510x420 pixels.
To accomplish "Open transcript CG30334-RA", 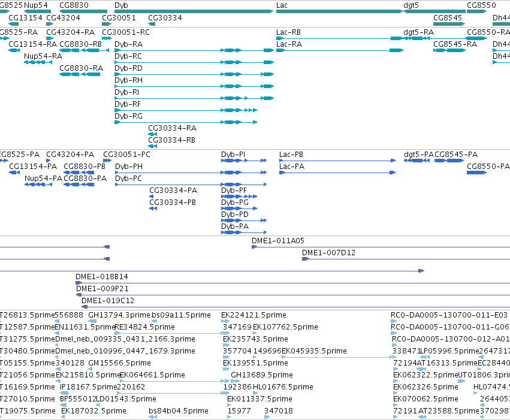I will (173, 128).
